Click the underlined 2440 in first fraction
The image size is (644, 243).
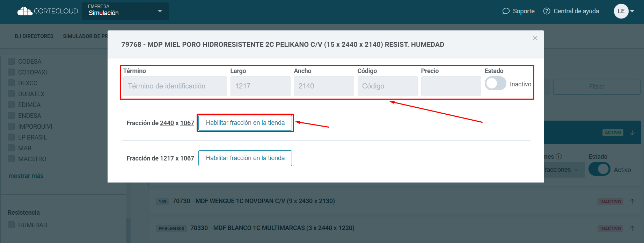(167, 123)
